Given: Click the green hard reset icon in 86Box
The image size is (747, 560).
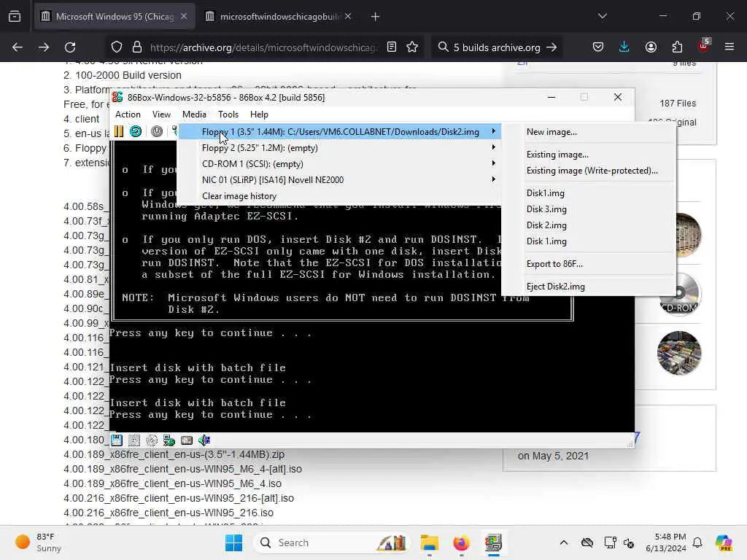Looking at the screenshot, I should [x=135, y=131].
